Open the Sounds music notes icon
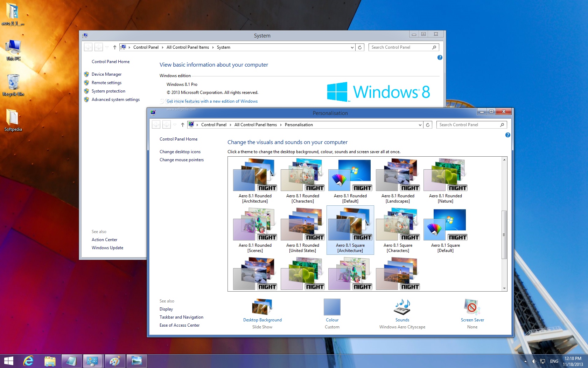The width and height of the screenshot is (588, 368). pos(402,307)
